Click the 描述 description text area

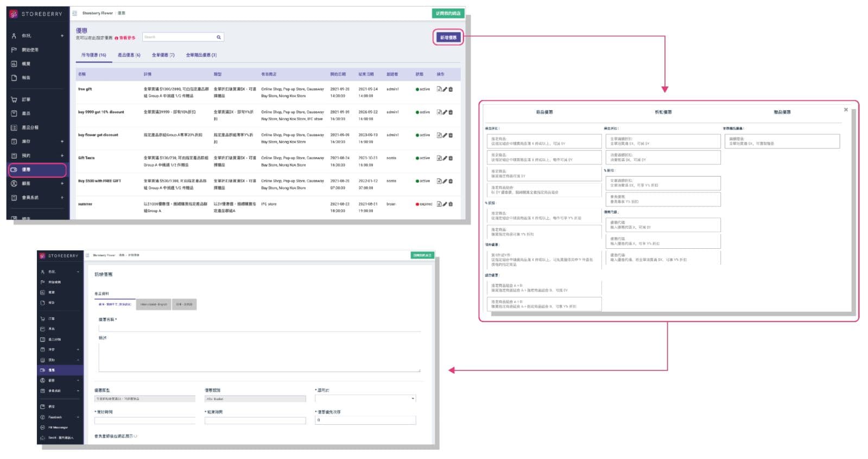point(259,357)
